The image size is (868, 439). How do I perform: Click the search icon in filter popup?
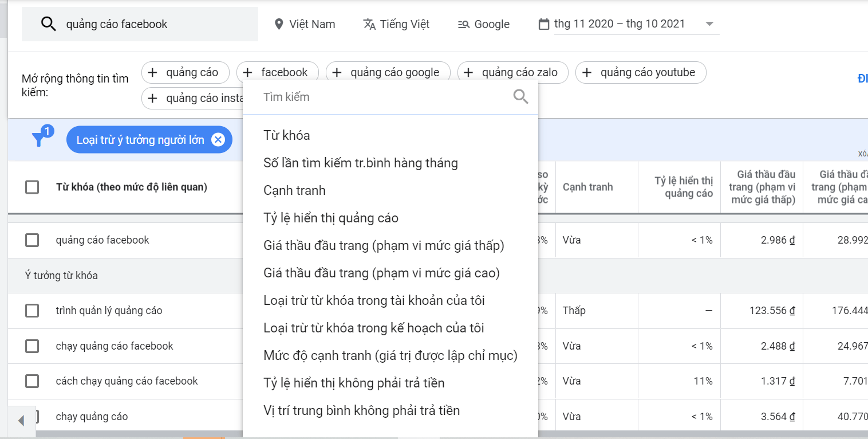tap(520, 96)
